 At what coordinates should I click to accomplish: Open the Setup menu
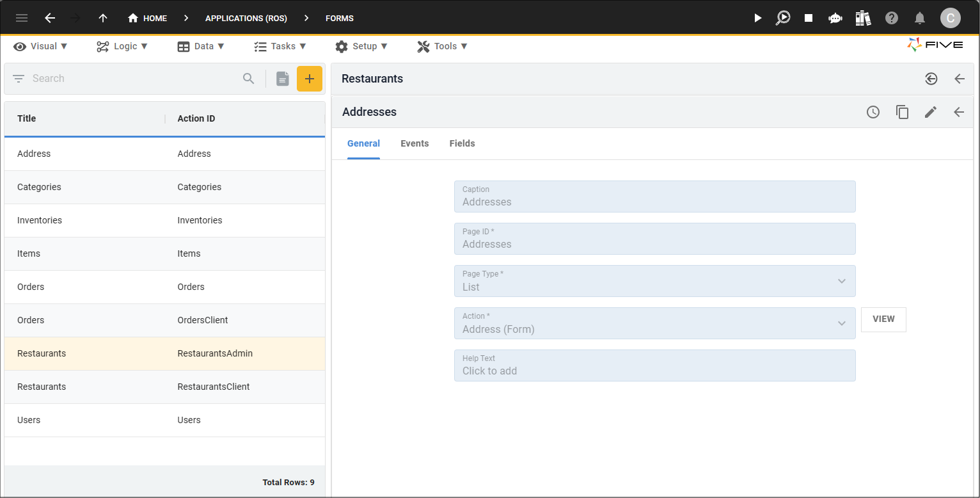[361, 46]
